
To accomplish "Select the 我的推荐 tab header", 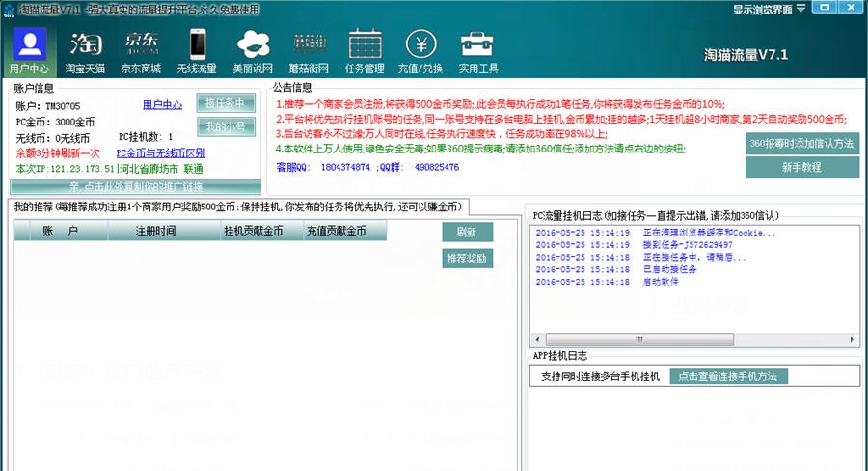I will (x=238, y=207).
